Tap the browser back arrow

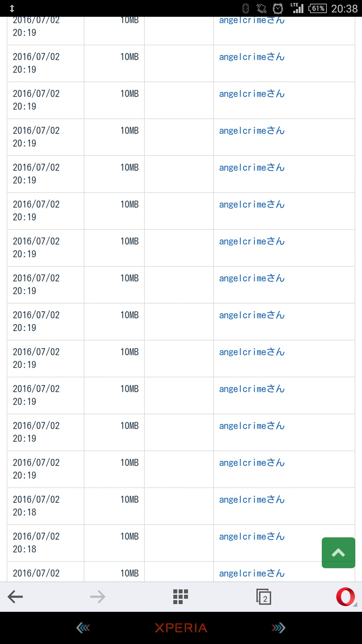click(x=15, y=597)
